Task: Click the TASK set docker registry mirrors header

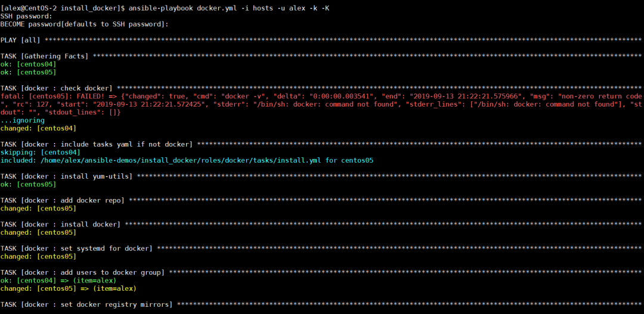Action: [86, 305]
